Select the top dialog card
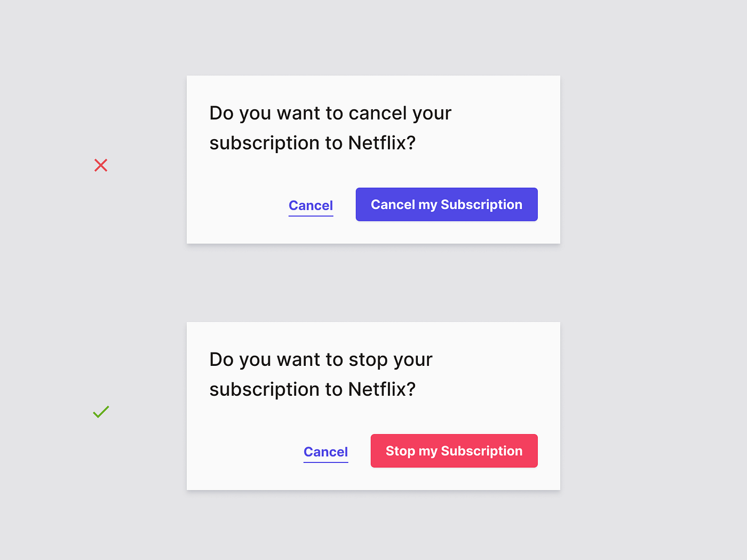 click(x=373, y=159)
